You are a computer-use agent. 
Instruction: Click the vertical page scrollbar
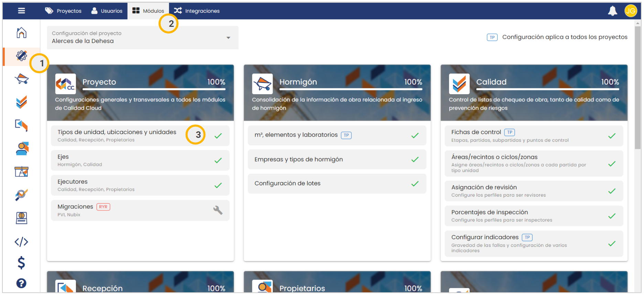tap(638, 86)
